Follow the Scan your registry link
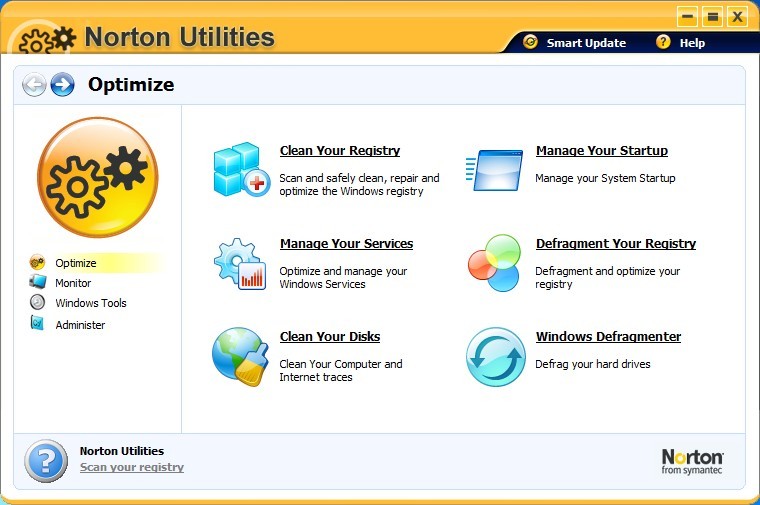 131,467
